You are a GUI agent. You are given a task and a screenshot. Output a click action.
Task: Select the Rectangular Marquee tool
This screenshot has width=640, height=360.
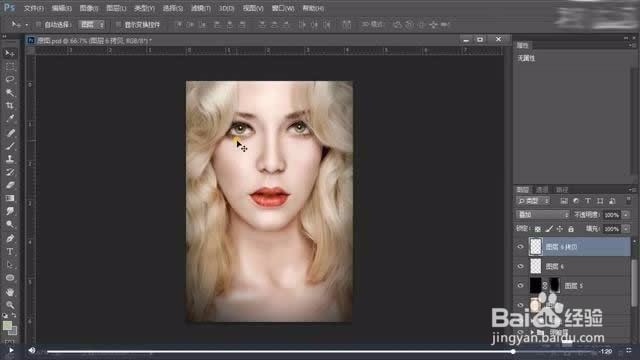pyautogui.click(x=10, y=67)
